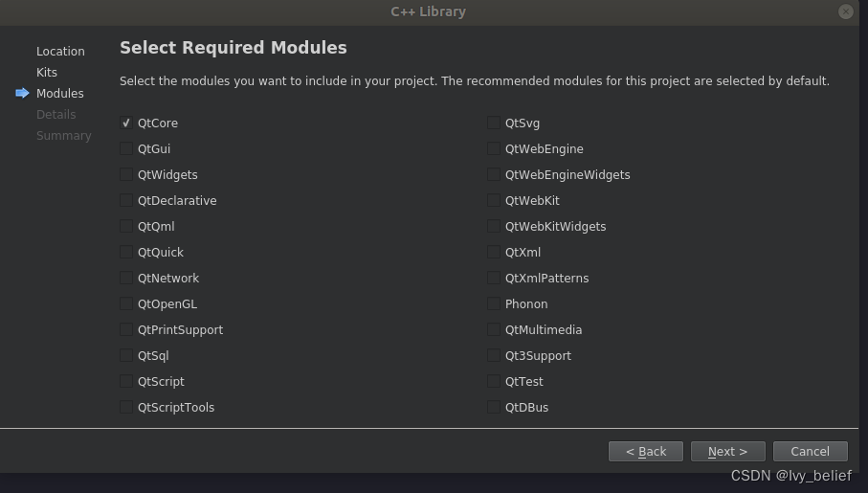Image resolution: width=868 pixels, height=493 pixels.
Task: Check the QtXml module checkbox
Action: coord(493,252)
